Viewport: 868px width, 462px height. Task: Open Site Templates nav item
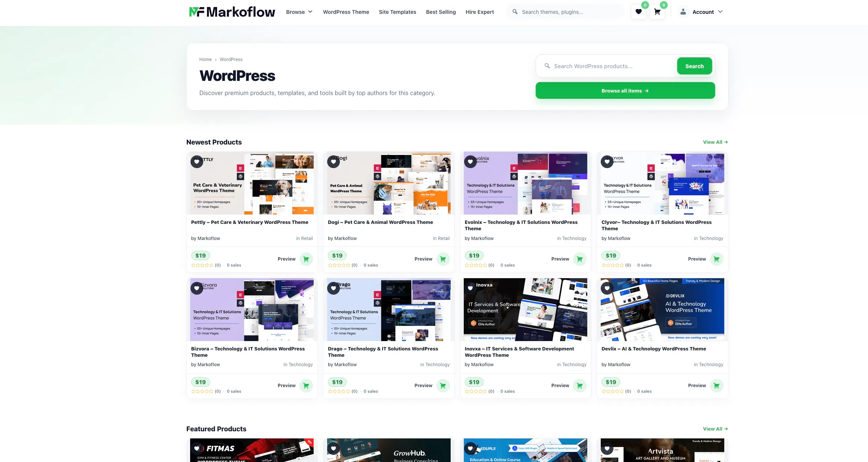pos(398,12)
